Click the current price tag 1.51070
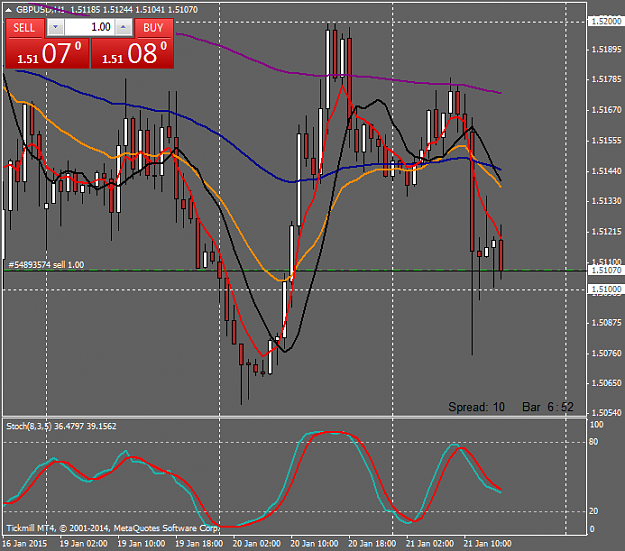The image size is (625, 551). [606, 270]
